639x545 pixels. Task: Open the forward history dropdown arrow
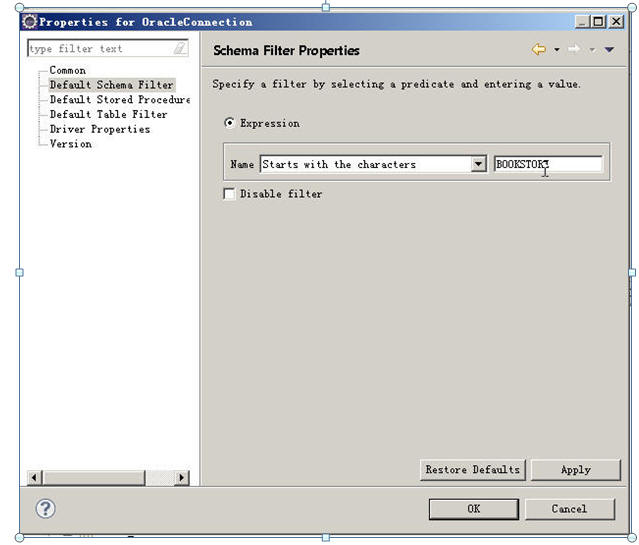(x=592, y=50)
